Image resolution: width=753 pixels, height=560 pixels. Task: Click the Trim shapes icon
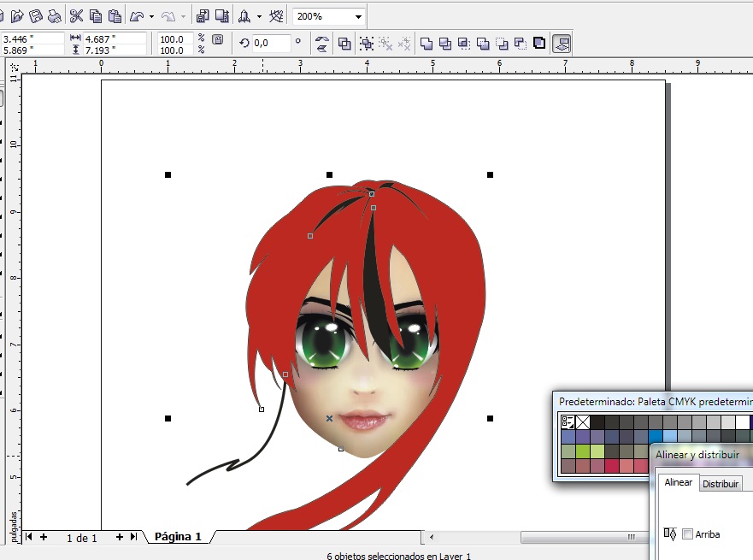[445, 44]
